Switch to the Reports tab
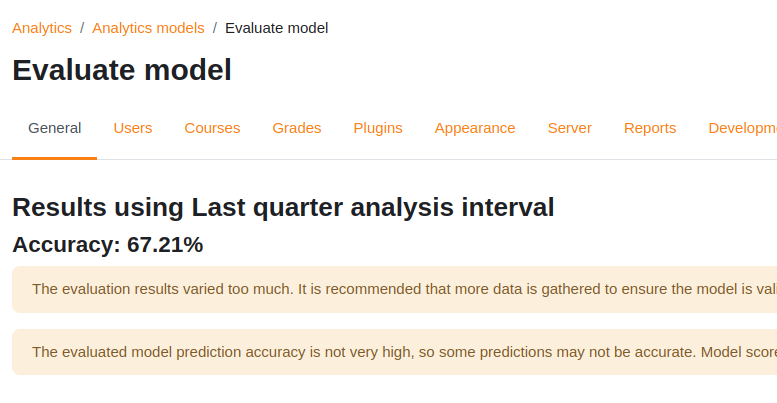Screen dimensions: 777x403 [x=650, y=128]
